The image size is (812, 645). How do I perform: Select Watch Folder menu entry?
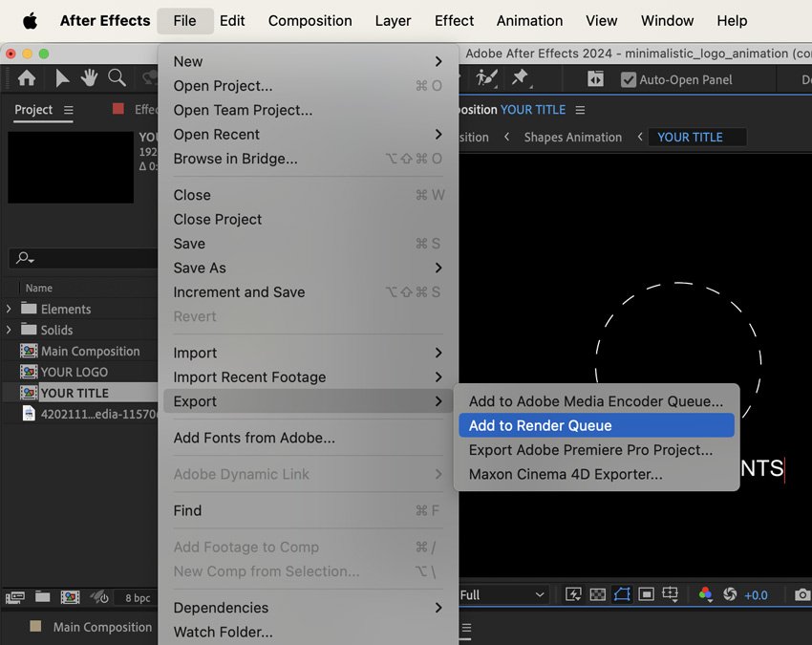pyautogui.click(x=309, y=632)
